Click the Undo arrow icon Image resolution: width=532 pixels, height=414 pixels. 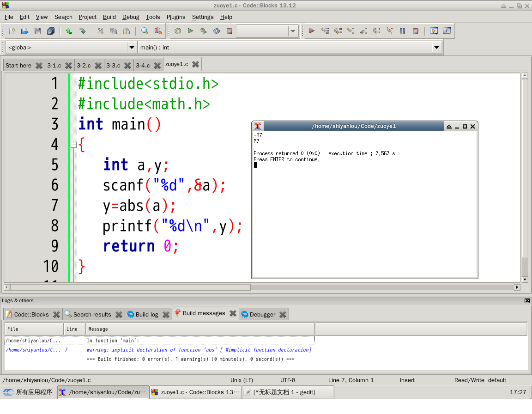[69, 31]
